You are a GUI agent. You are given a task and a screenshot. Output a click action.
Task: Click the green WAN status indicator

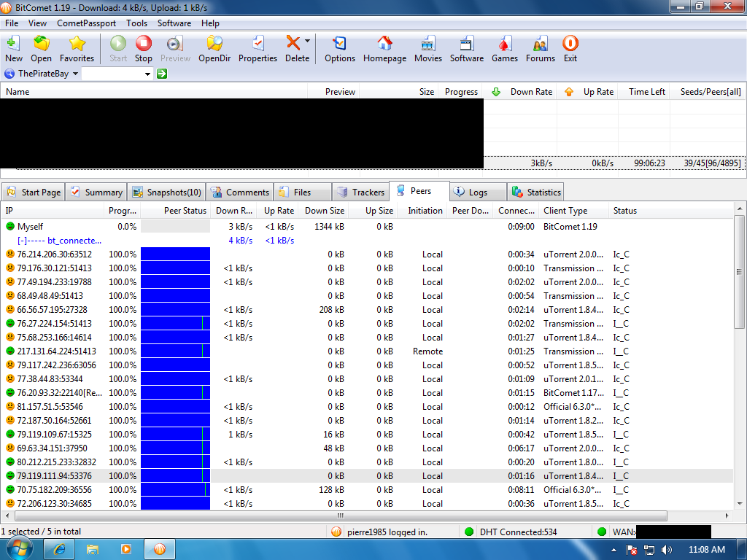[x=602, y=532]
